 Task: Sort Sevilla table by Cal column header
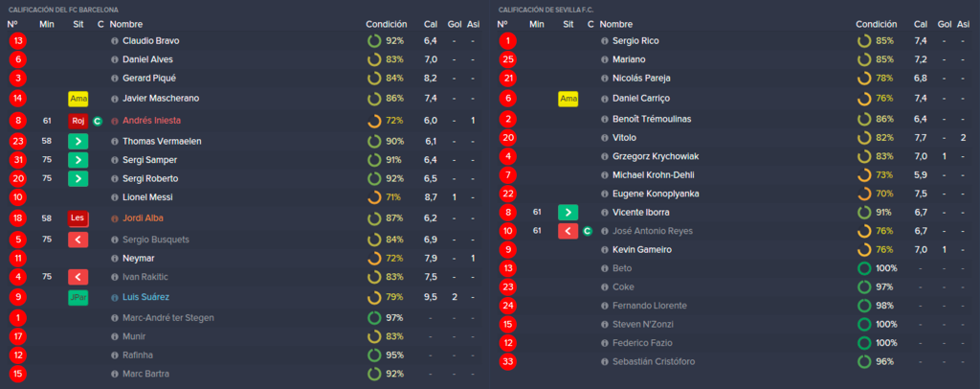(x=921, y=24)
